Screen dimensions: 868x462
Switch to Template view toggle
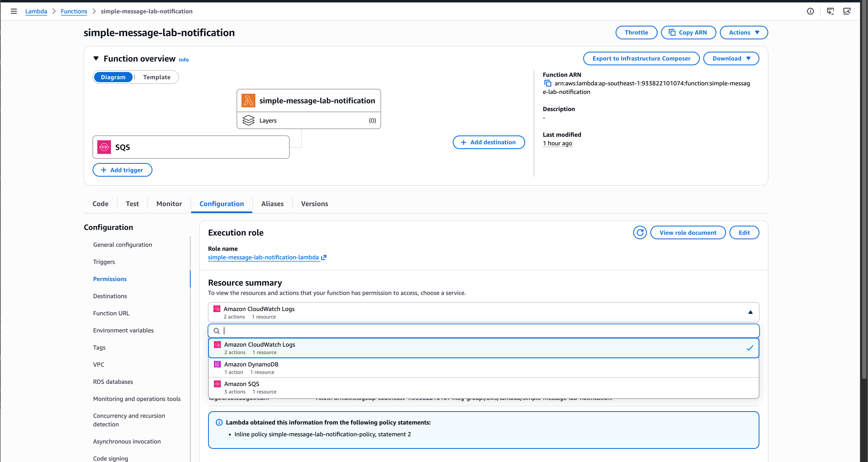coord(157,77)
